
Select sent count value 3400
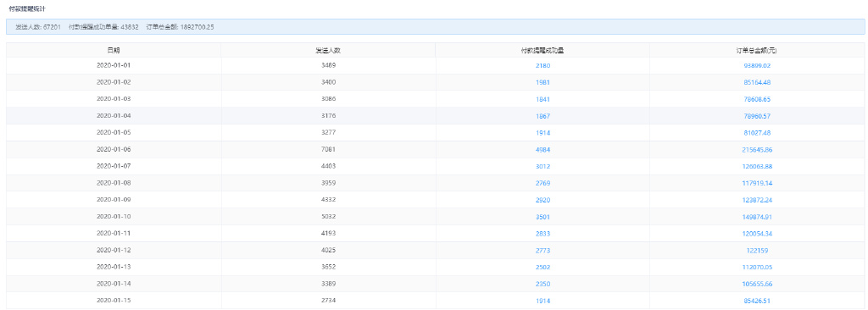point(328,82)
